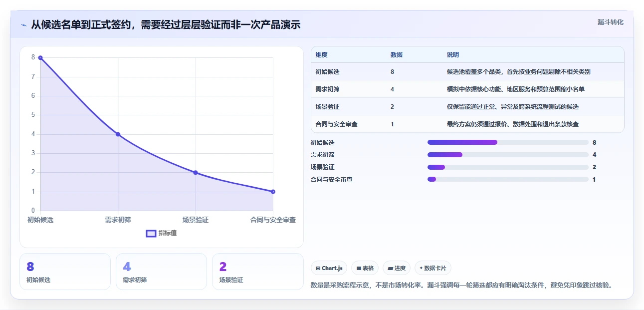Screen dimensions: 644x310
Task: Click the x-axis label 合同与安全审查 under the chart
Action: [x=273, y=220]
